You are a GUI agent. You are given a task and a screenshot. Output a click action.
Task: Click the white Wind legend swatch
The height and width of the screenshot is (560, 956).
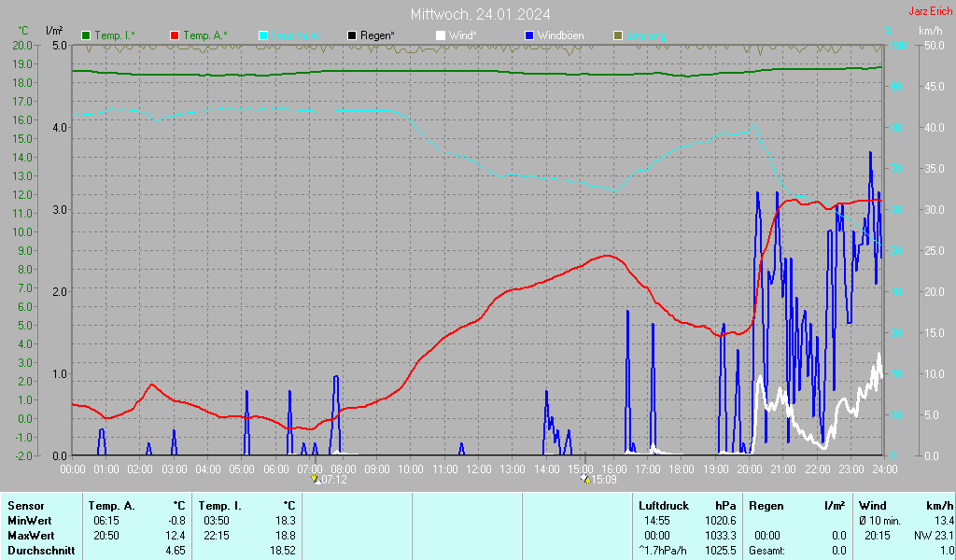[x=441, y=36]
